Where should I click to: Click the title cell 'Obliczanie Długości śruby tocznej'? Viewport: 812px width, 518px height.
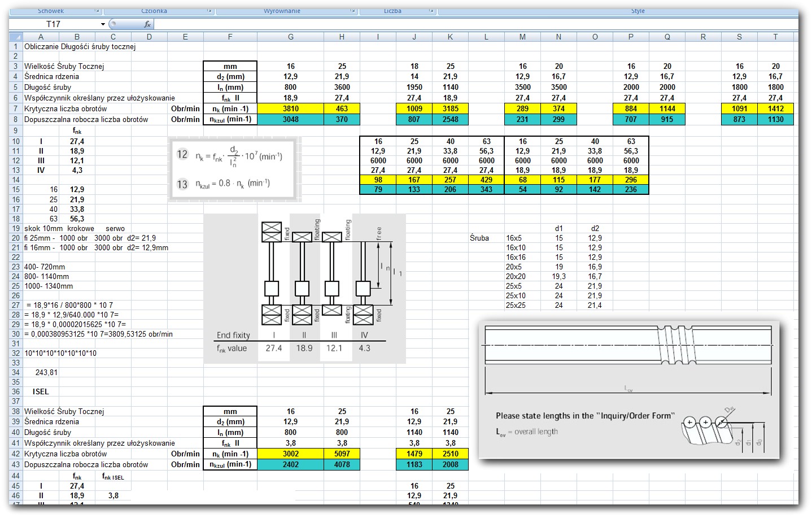(80, 46)
